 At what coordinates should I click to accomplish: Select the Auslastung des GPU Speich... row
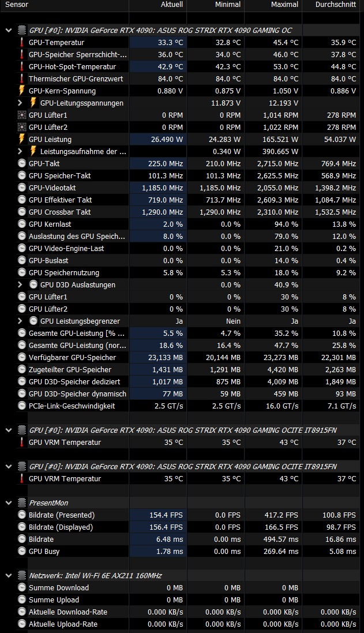point(77,236)
